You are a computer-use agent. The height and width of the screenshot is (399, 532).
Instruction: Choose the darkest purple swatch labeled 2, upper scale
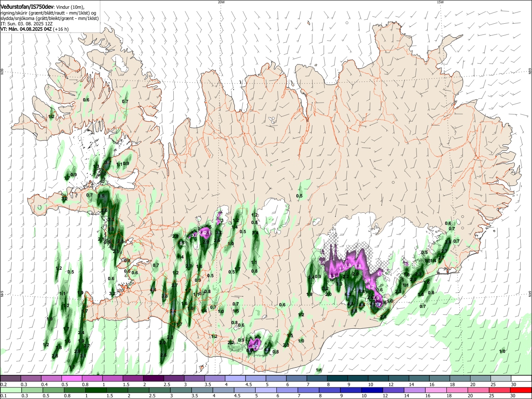click(x=153, y=378)
